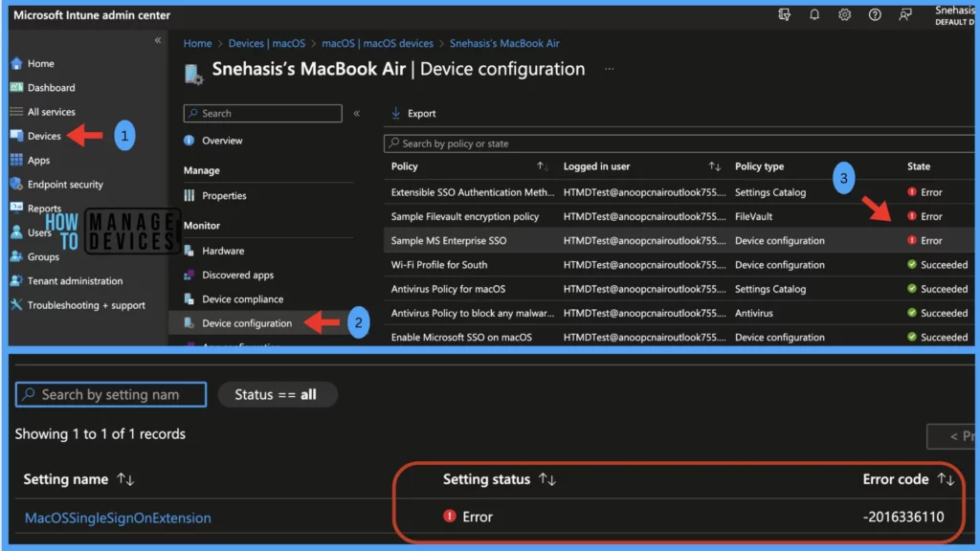Image resolution: width=980 pixels, height=551 pixels.
Task: Sort by Setting name arrows
Action: pos(125,479)
